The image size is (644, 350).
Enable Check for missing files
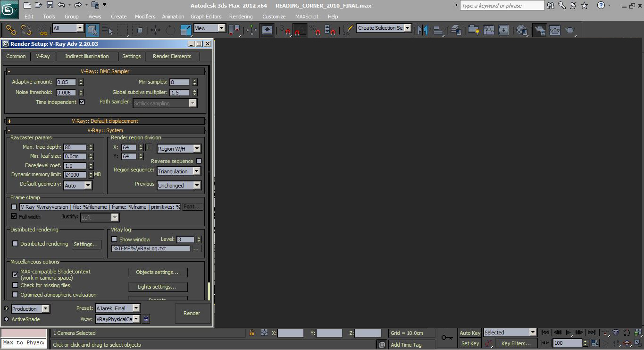[15, 285]
